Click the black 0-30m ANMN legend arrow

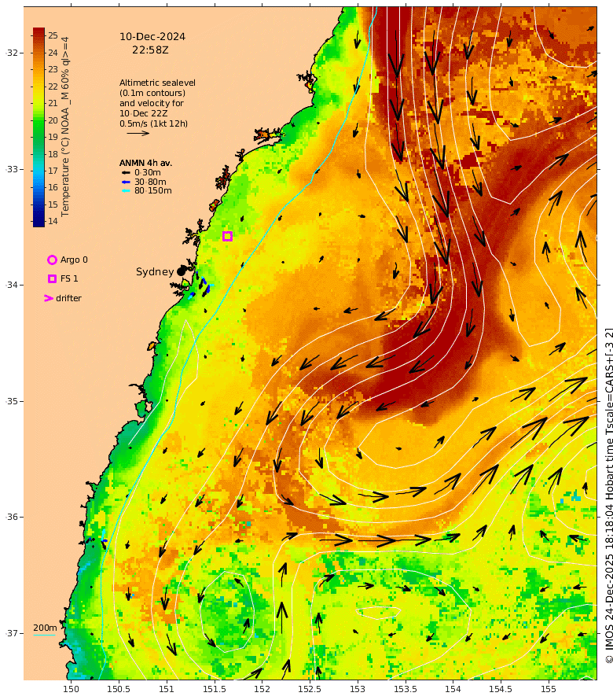[x=127, y=173]
